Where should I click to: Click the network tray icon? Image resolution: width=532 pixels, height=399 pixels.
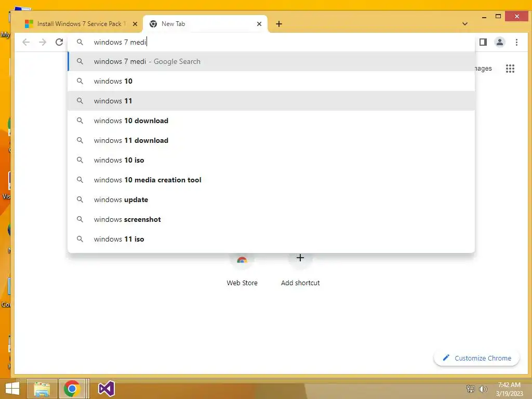pos(471,389)
